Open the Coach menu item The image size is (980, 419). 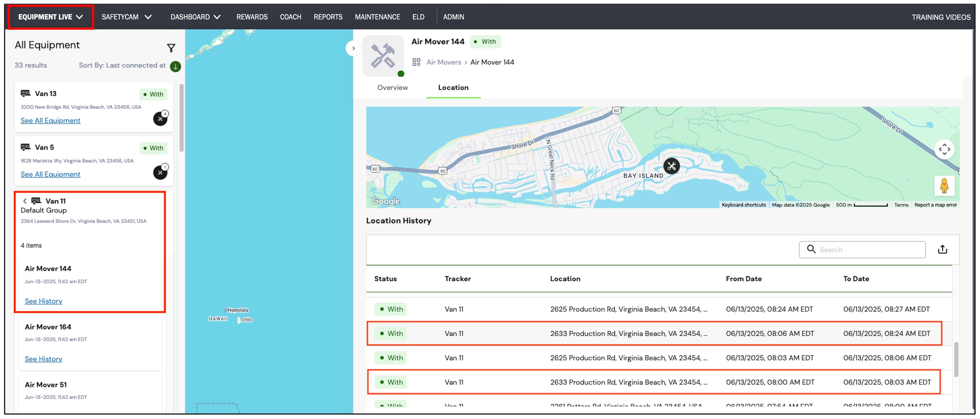tap(291, 17)
